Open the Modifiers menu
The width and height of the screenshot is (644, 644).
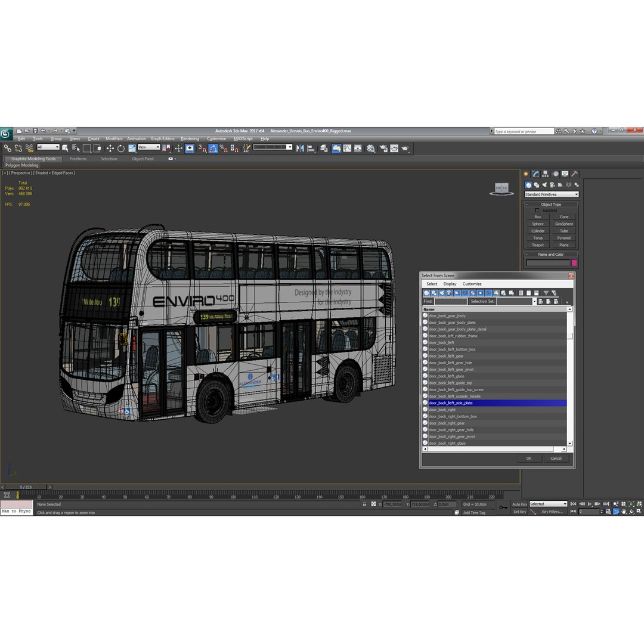pyautogui.click(x=114, y=139)
